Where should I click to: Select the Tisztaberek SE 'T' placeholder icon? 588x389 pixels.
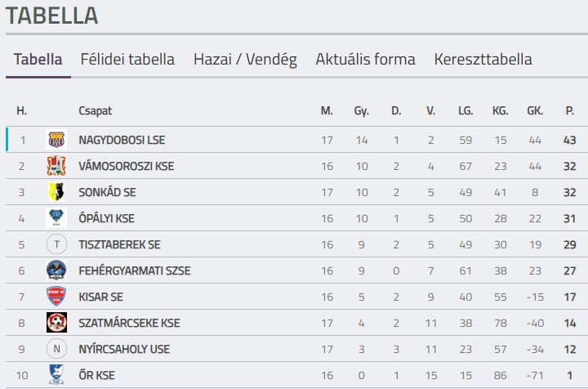56,244
